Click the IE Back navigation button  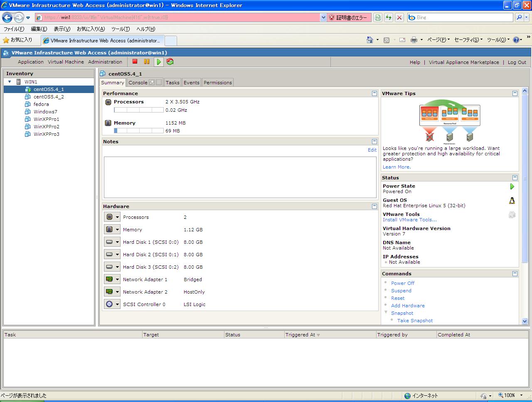click(7, 17)
